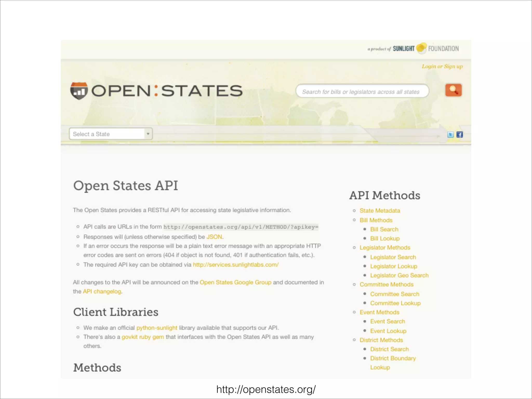Click the API Methods sidebar heading

point(384,195)
